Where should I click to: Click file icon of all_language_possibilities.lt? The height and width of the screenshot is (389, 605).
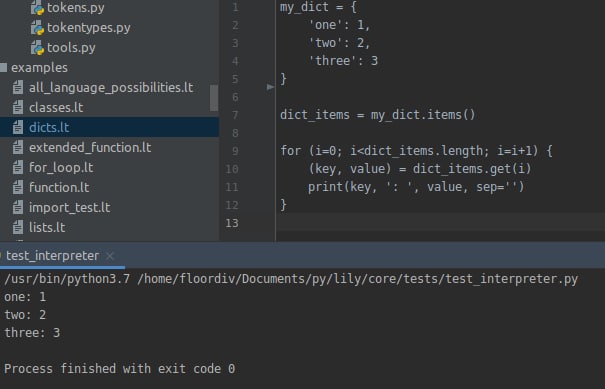tap(18, 88)
